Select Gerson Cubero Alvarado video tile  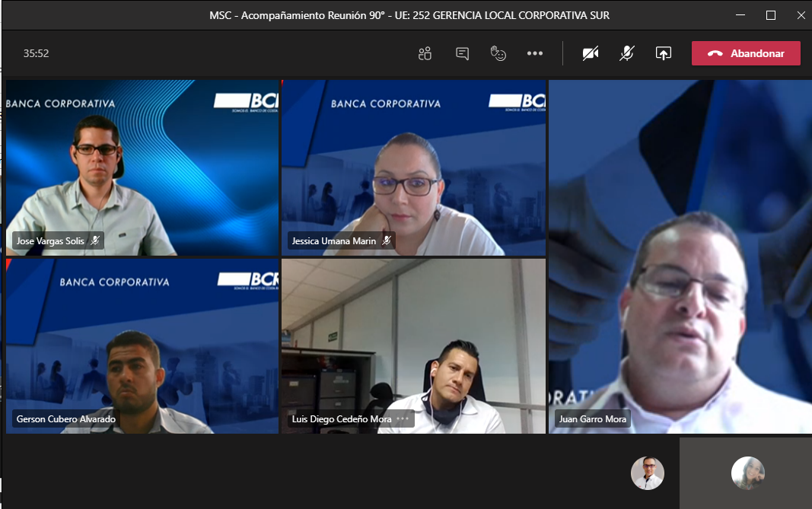pos(142,346)
